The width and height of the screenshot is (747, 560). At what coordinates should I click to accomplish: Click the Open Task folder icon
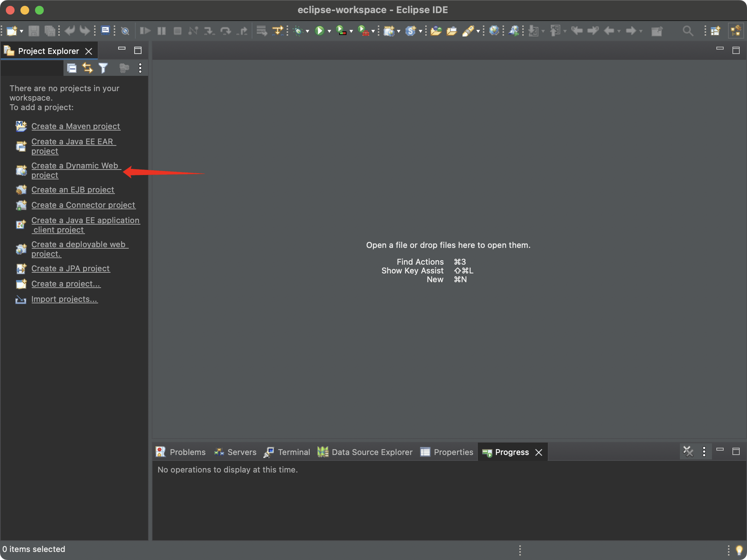(x=452, y=31)
